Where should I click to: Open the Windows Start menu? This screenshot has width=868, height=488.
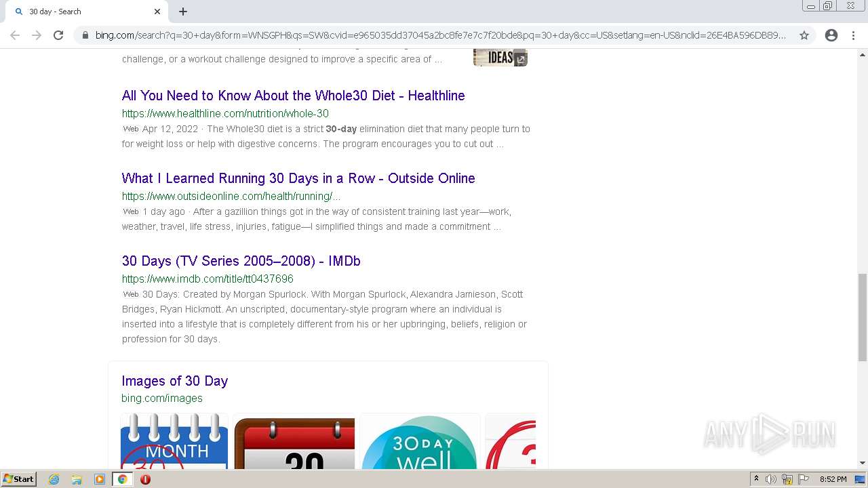(x=18, y=479)
